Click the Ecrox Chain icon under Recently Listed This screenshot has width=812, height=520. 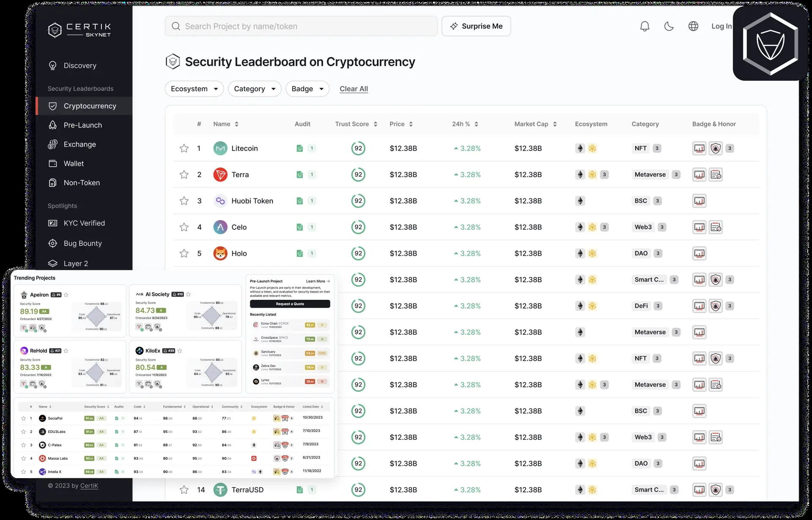click(x=255, y=325)
